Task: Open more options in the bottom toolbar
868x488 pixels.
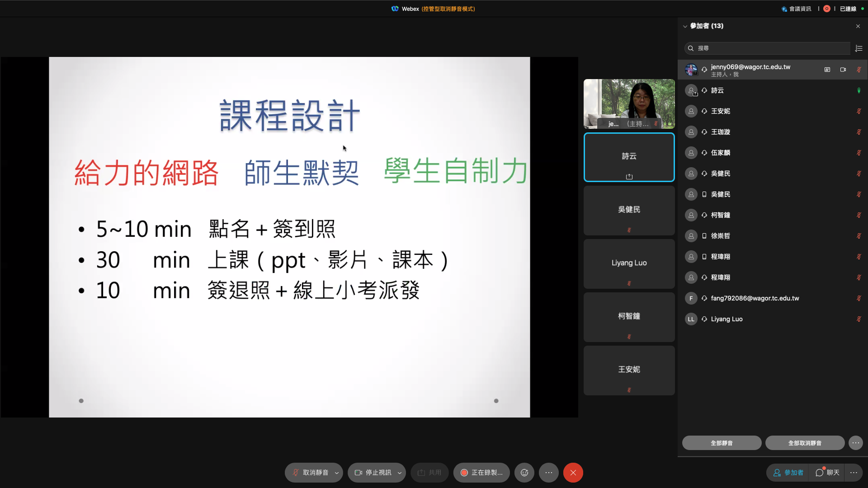Action: [x=549, y=473]
